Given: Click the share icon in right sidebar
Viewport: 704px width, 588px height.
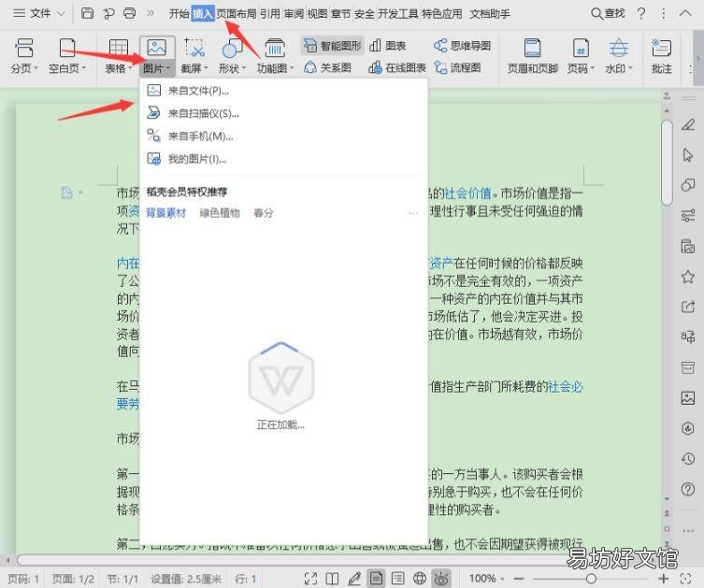Looking at the screenshot, I should pyautogui.click(x=687, y=307).
